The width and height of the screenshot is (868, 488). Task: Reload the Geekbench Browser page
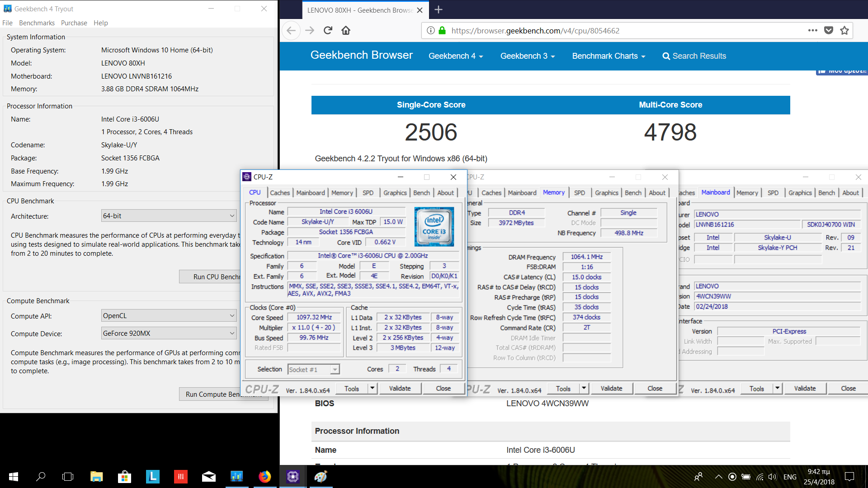point(328,31)
